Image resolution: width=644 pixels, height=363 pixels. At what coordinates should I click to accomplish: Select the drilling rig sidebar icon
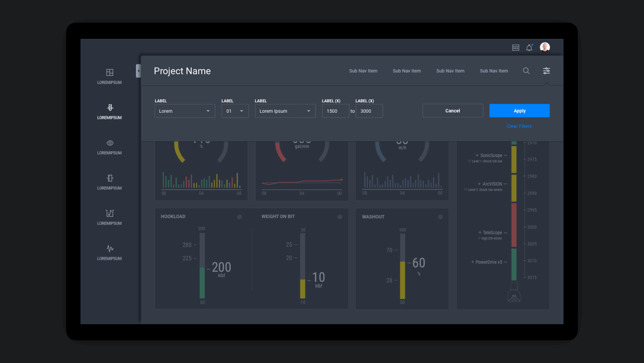point(110,107)
